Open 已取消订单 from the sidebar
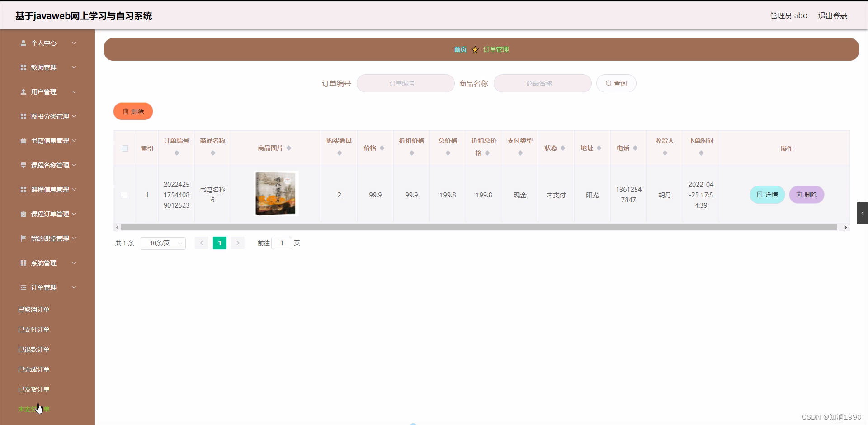868x425 pixels. (x=33, y=310)
